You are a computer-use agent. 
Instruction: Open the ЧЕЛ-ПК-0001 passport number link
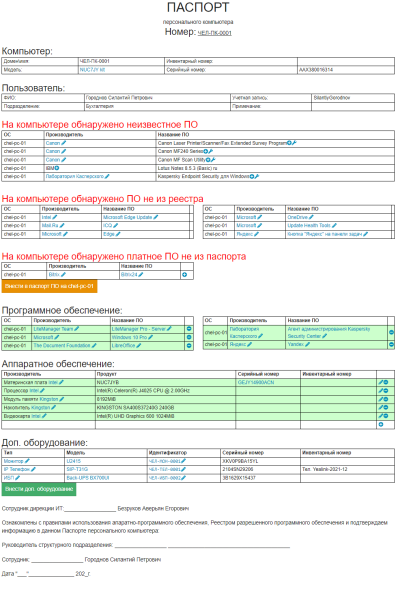click(x=215, y=33)
